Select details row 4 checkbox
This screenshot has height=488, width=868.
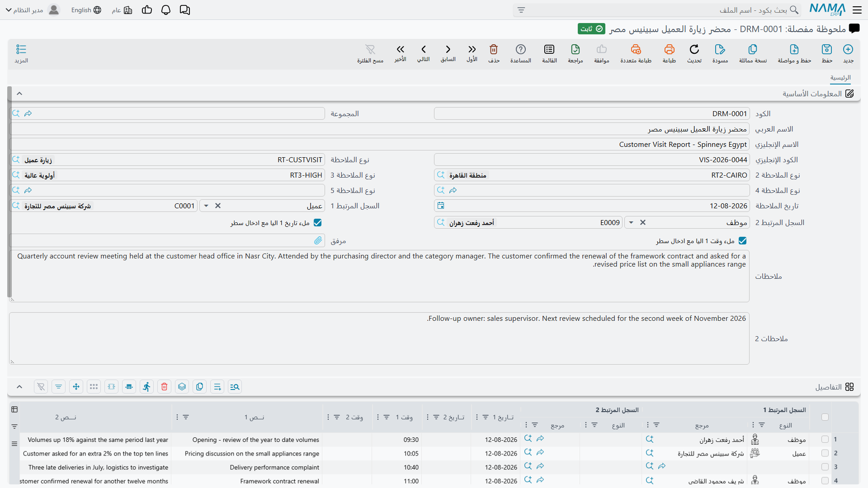click(825, 481)
